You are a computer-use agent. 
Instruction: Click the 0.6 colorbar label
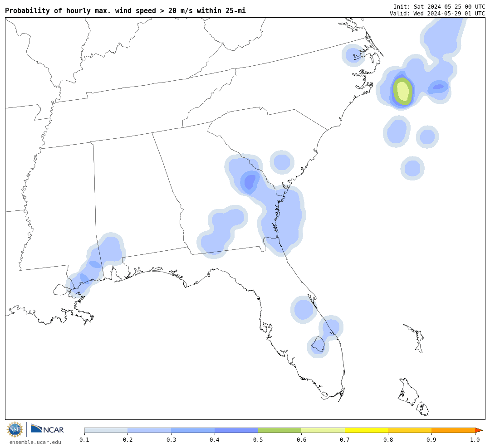coord(301,440)
